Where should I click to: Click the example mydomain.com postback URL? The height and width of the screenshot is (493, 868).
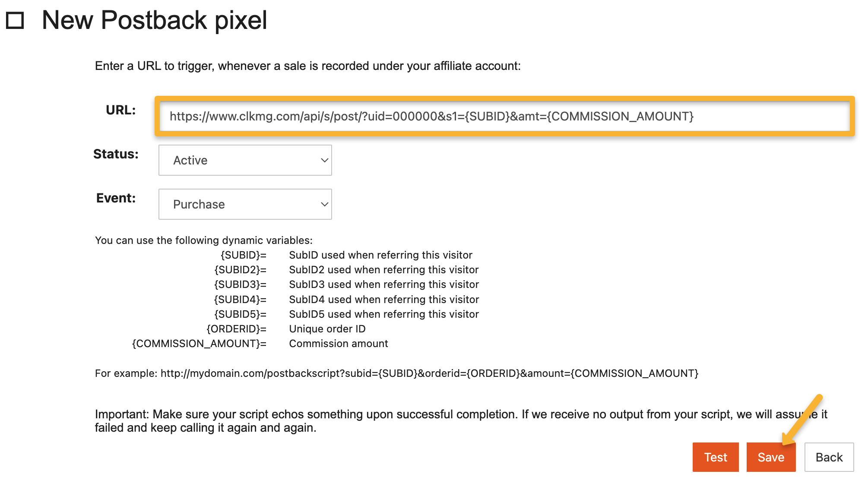pyautogui.click(x=429, y=373)
